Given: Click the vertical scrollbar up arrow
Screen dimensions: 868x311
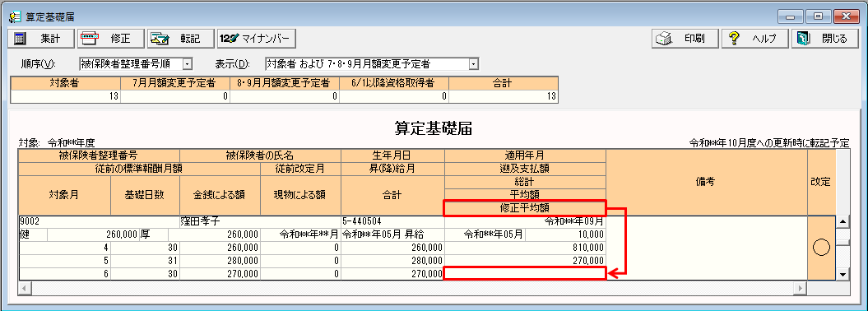Looking at the screenshot, I should (843, 222).
